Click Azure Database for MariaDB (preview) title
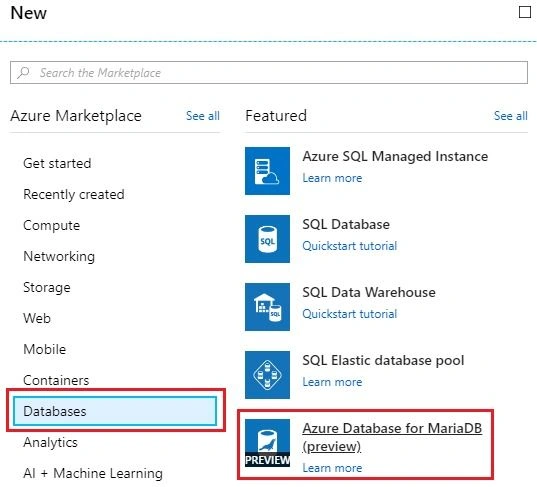Viewport: 537px width, 487px height. click(392, 437)
